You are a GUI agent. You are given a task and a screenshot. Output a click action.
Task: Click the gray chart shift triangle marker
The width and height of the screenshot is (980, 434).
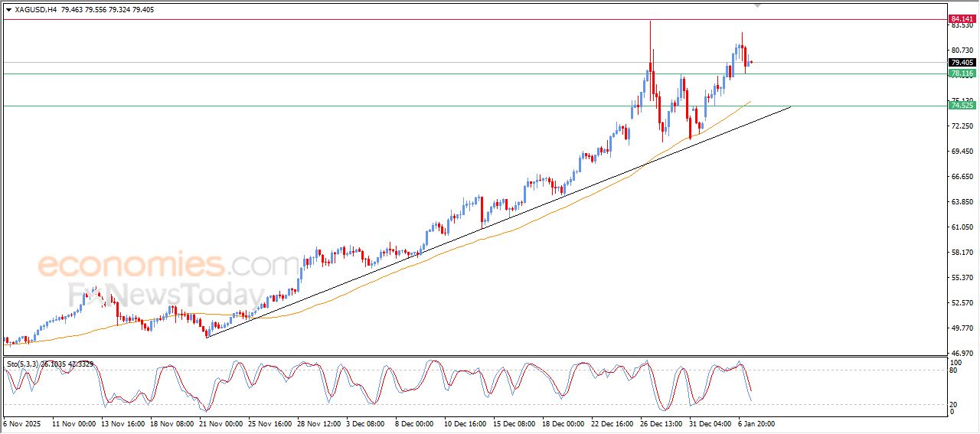758,5
